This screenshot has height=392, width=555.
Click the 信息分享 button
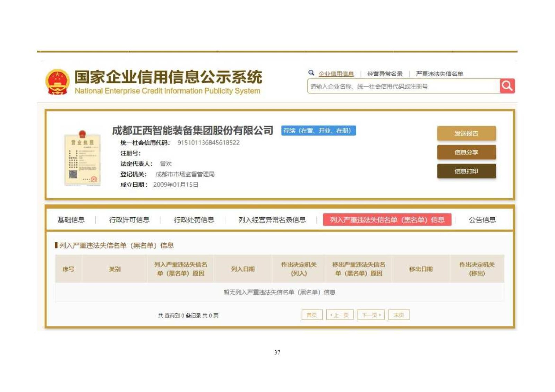pyautogui.click(x=466, y=152)
